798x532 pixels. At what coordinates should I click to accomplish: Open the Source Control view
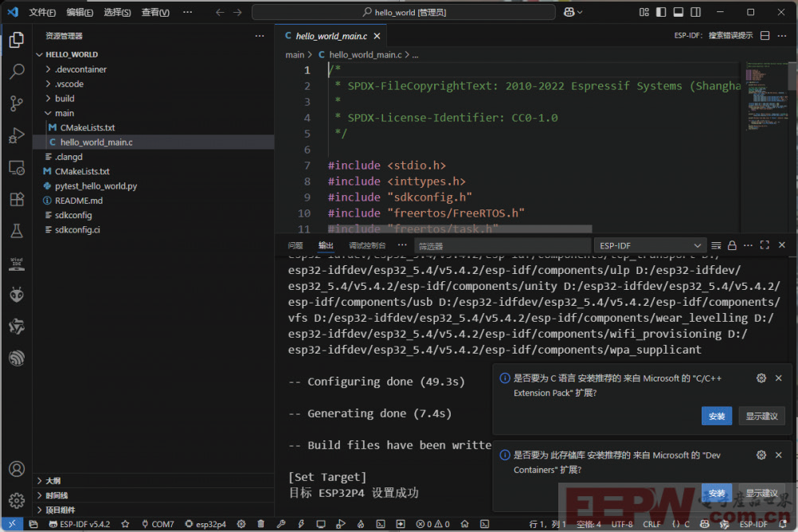coord(16,104)
